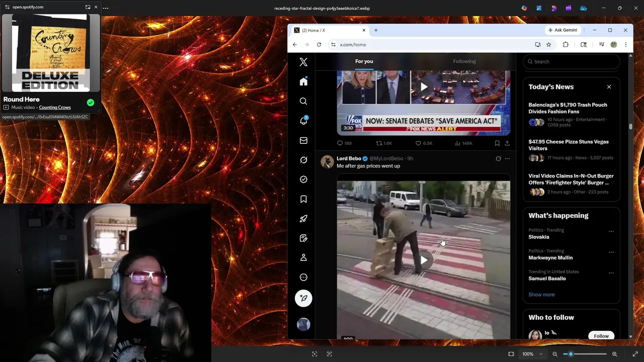The image size is (644, 362).
Task: Like the Fox News post with 6.5K likes
Action: click(x=424, y=143)
